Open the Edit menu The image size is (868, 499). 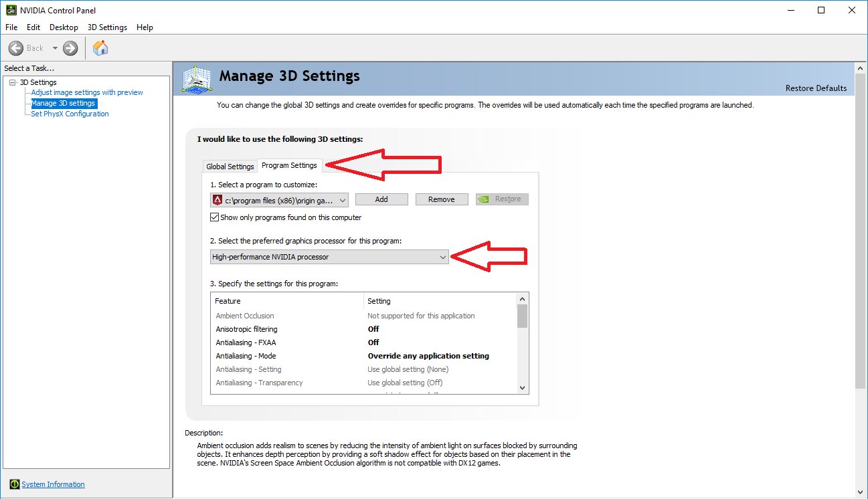point(33,27)
